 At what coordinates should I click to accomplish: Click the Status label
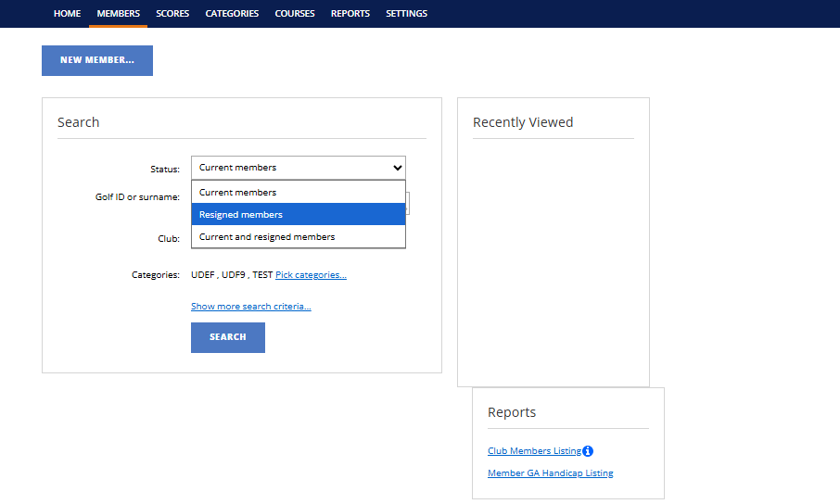(165, 170)
